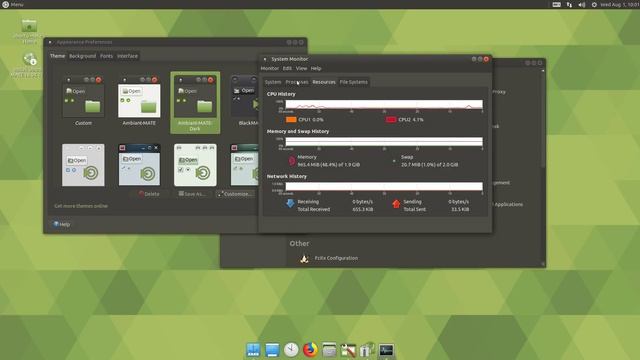Click the orange CPU1 color swatch
Viewport: 640px width, 360px height.
point(291,120)
